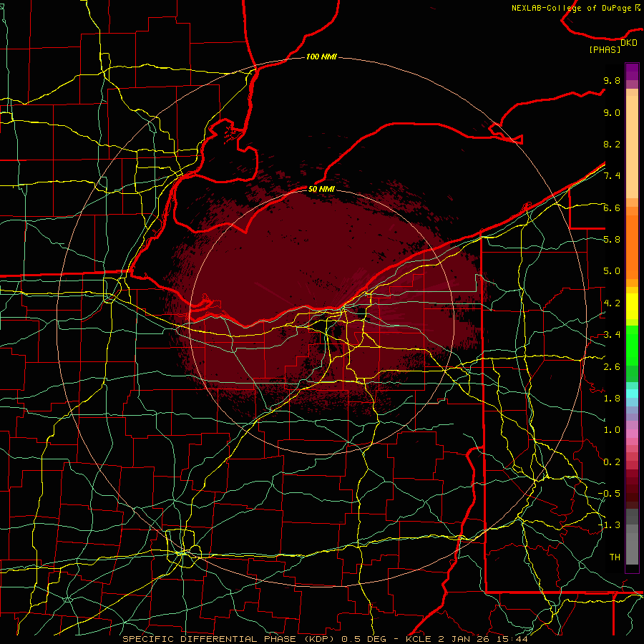Image resolution: width=644 pixels, height=644 pixels.
Task: Click the DKD label near the legend
Action: pos(629,43)
